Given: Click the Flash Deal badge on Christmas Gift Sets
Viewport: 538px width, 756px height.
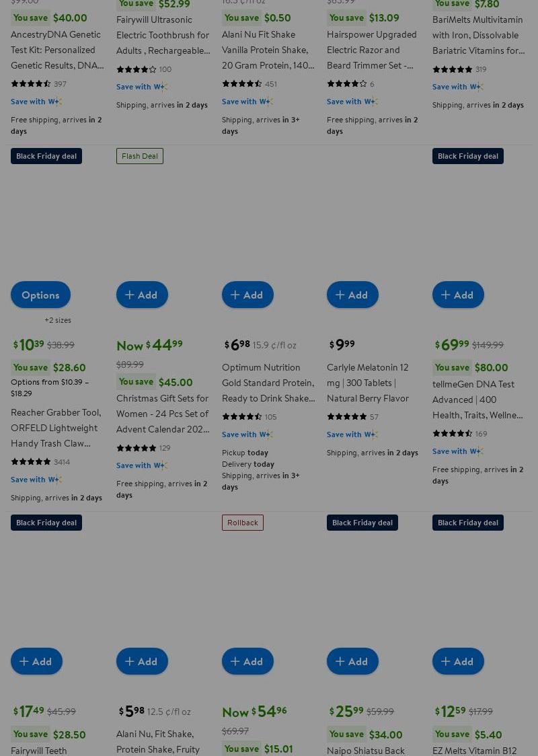Looking at the screenshot, I should tap(140, 156).
